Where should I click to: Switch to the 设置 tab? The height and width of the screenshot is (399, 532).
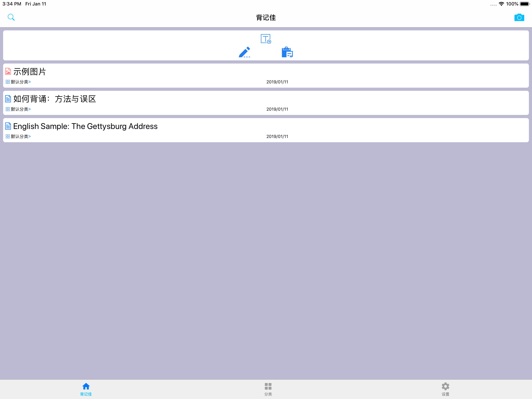445,389
